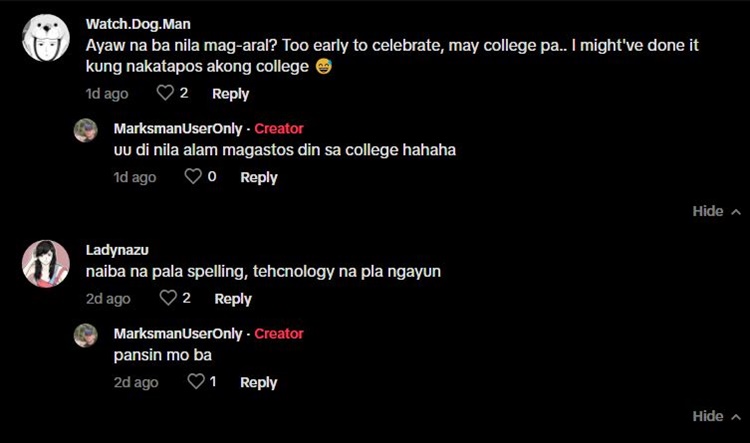Reply to the "pansin mo ba" comment
This screenshot has height=443, width=750.
point(258,382)
